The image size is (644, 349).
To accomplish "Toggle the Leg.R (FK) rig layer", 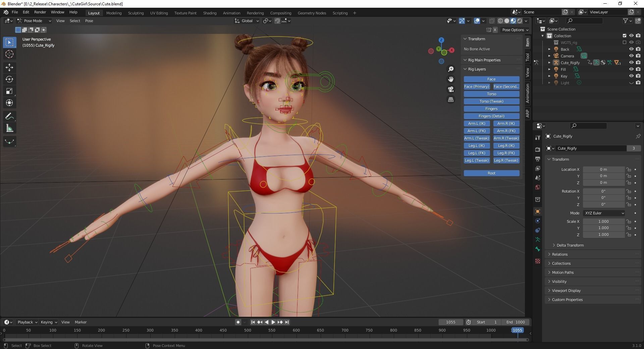I will [506, 153].
